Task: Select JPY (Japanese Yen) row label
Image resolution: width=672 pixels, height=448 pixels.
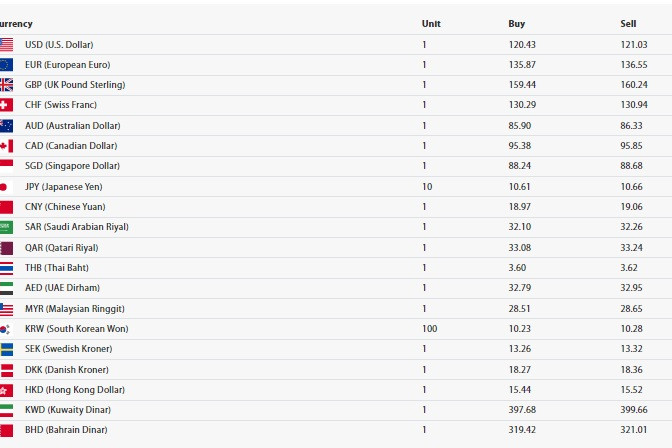Action: point(63,186)
